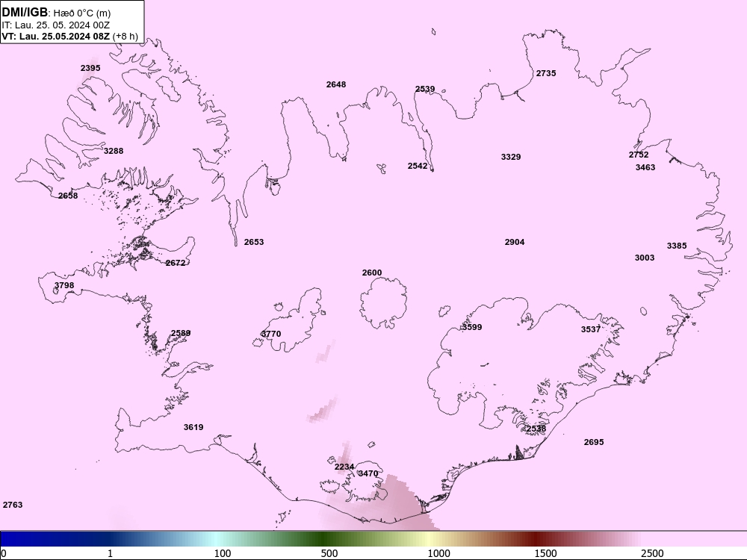Click the 2904 inland value
Viewport: 747px width, 560px height.
[515, 242]
